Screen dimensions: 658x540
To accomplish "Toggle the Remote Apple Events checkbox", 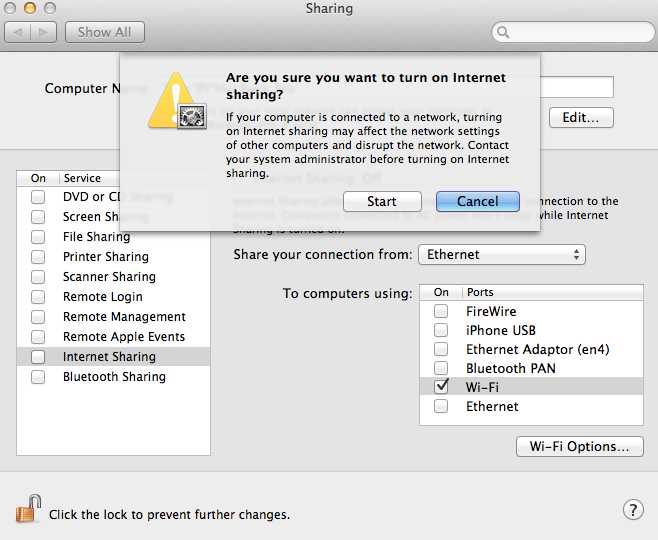I will [38, 337].
